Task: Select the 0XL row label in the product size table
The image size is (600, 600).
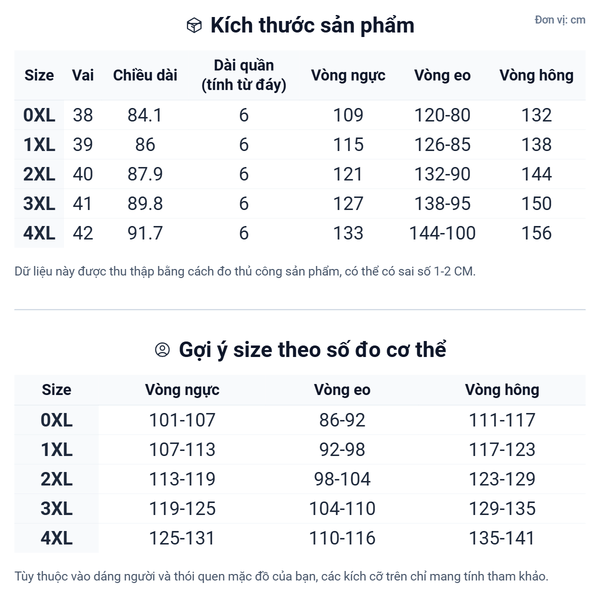Action: (39, 115)
